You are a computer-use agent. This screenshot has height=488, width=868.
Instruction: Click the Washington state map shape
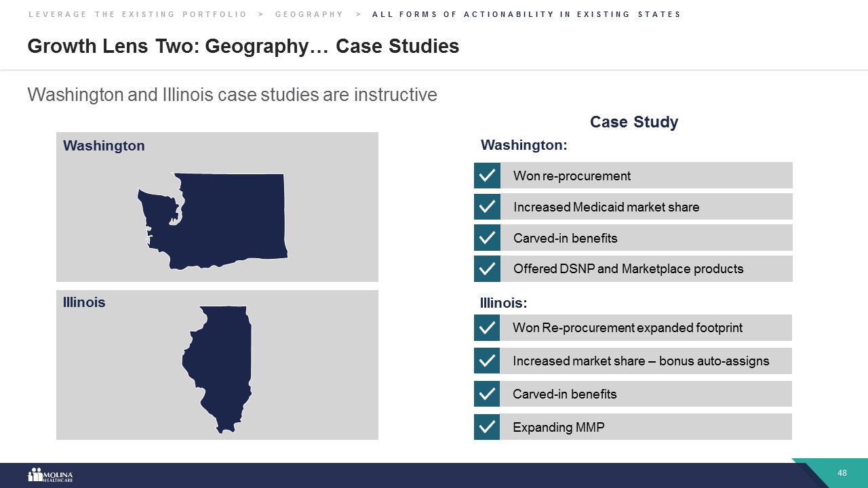click(224, 217)
